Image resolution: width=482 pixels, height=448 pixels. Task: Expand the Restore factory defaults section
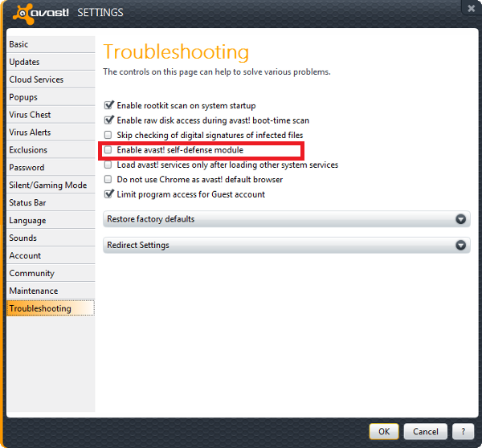pos(287,219)
